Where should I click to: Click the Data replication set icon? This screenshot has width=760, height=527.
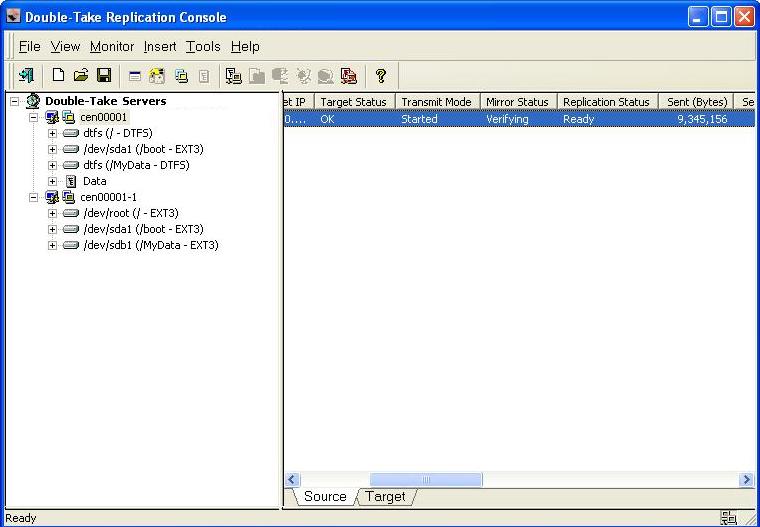pyautogui.click(x=71, y=181)
